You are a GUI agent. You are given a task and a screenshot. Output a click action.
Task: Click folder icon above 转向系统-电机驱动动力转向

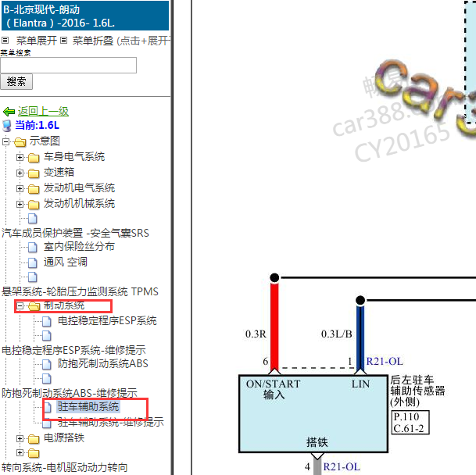34,453
